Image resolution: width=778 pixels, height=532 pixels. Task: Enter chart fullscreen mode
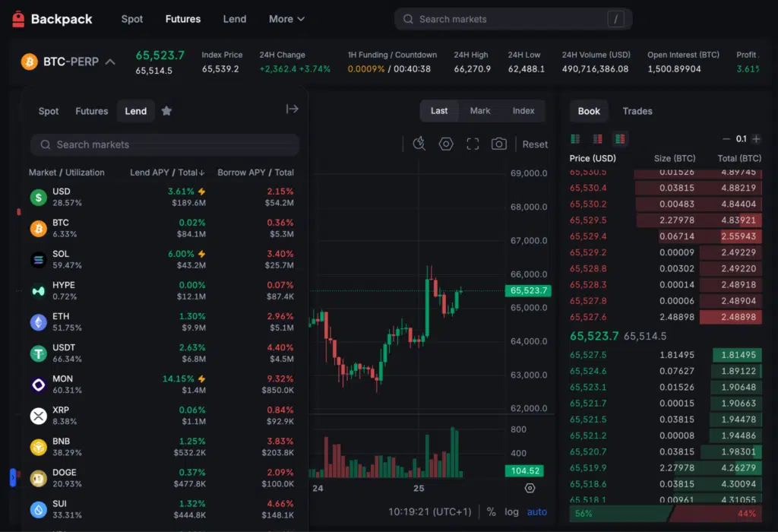473,144
